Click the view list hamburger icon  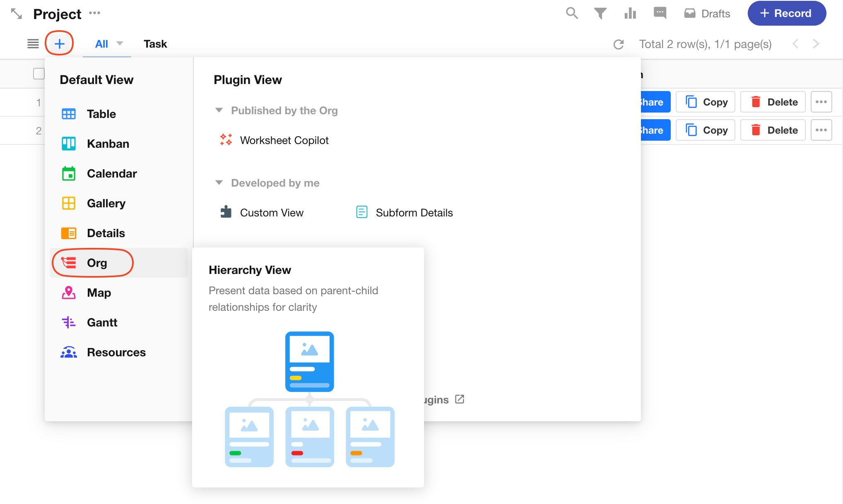(x=33, y=43)
